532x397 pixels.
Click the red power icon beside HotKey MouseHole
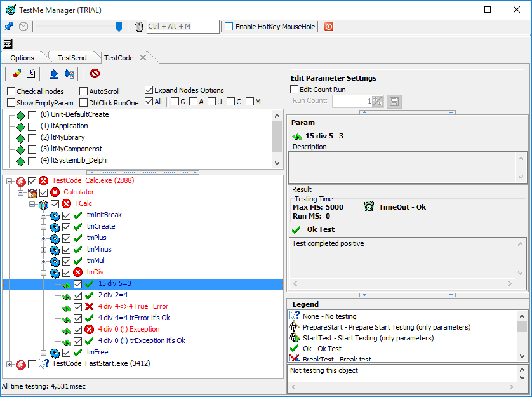329,27
